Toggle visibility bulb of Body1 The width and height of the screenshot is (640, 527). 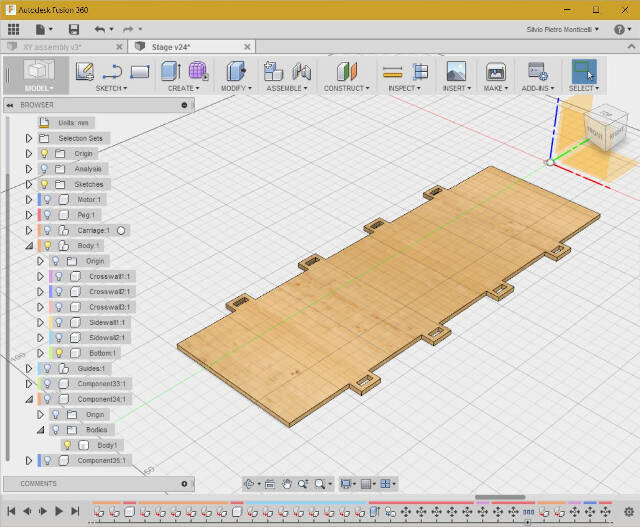coord(68,445)
